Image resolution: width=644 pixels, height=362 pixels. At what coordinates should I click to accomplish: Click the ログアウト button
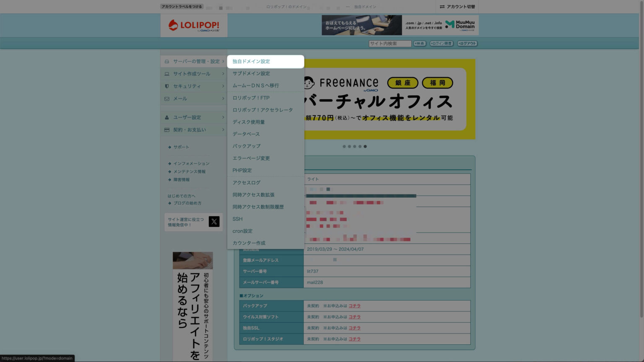(x=467, y=43)
